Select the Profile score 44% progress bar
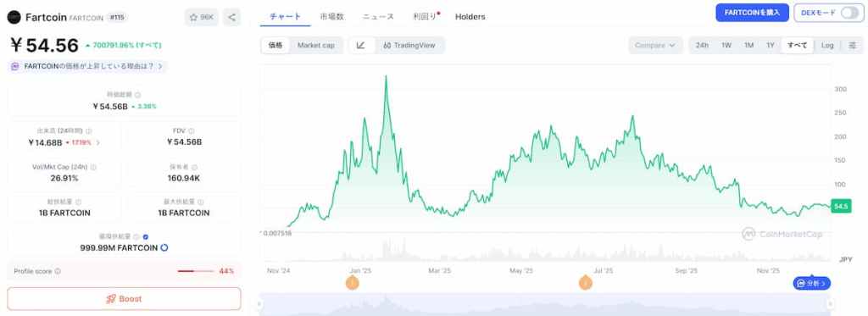The width and height of the screenshot is (868, 316). 196,271
